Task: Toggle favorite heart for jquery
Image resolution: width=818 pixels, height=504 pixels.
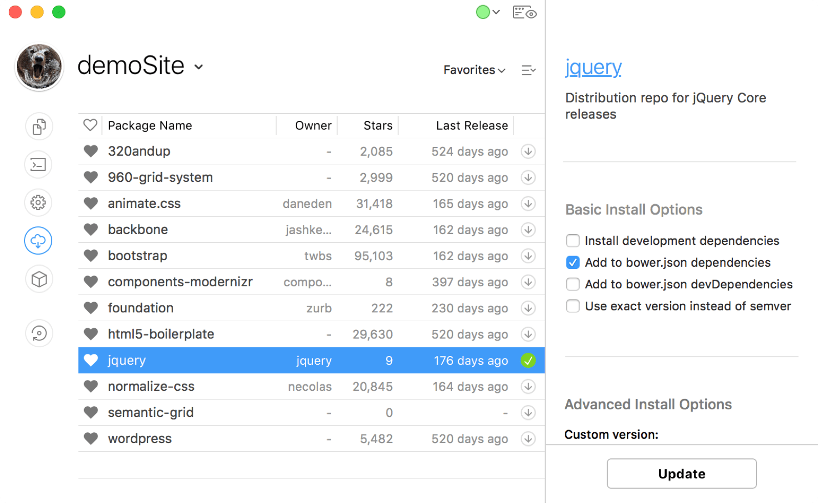Action: coord(91,361)
